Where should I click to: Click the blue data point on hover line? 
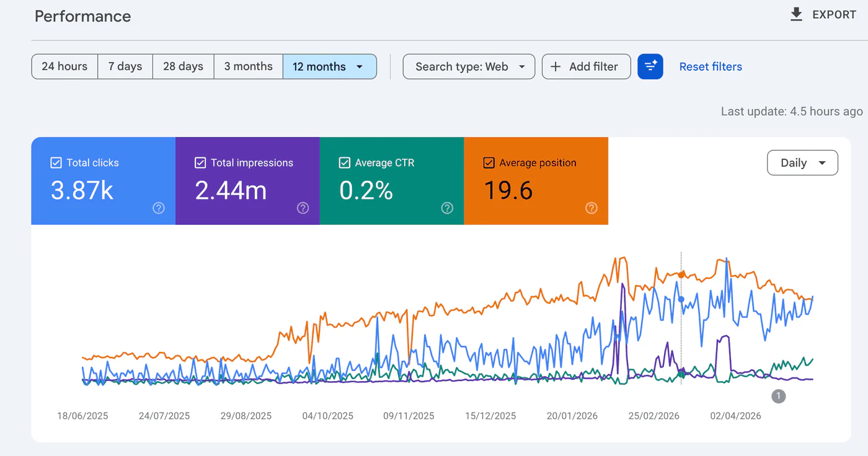pyautogui.click(x=681, y=300)
